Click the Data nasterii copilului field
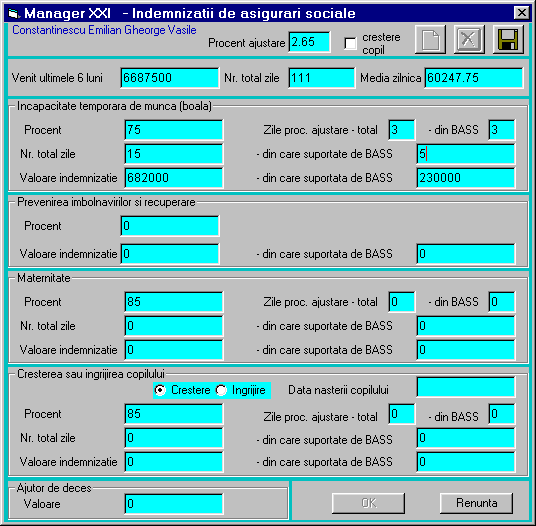This screenshot has width=536, height=526. [466, 387]
